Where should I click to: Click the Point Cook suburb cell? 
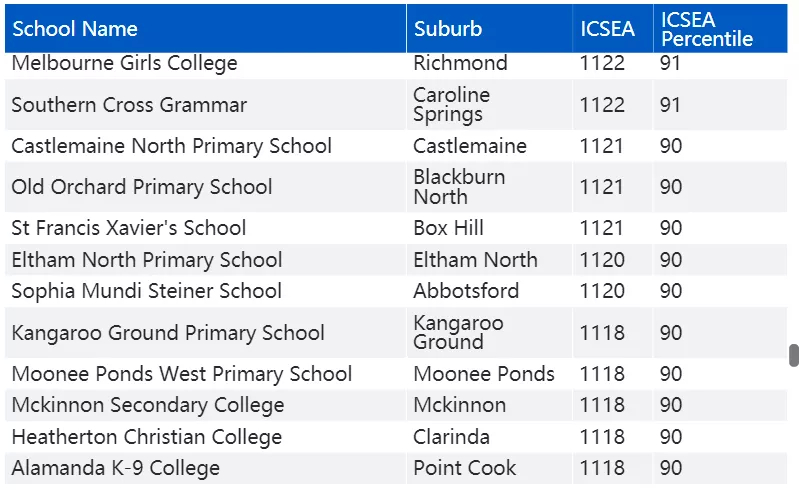(x=490, y=468)
